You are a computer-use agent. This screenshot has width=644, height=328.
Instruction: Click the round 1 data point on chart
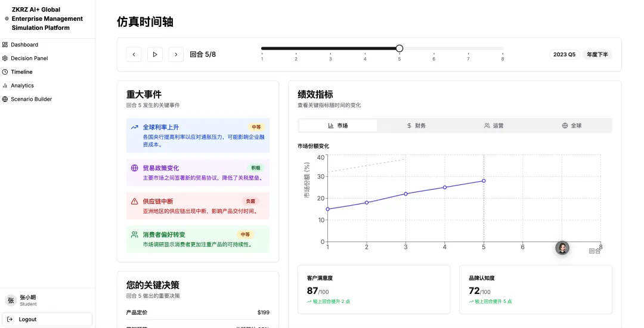pos(327,209)
